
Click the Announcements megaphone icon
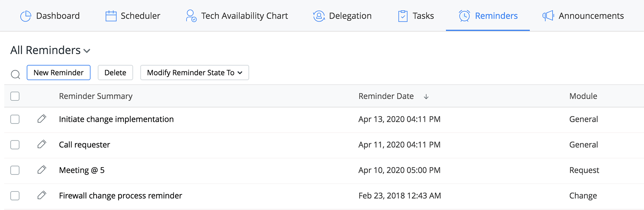click(548, 16)
